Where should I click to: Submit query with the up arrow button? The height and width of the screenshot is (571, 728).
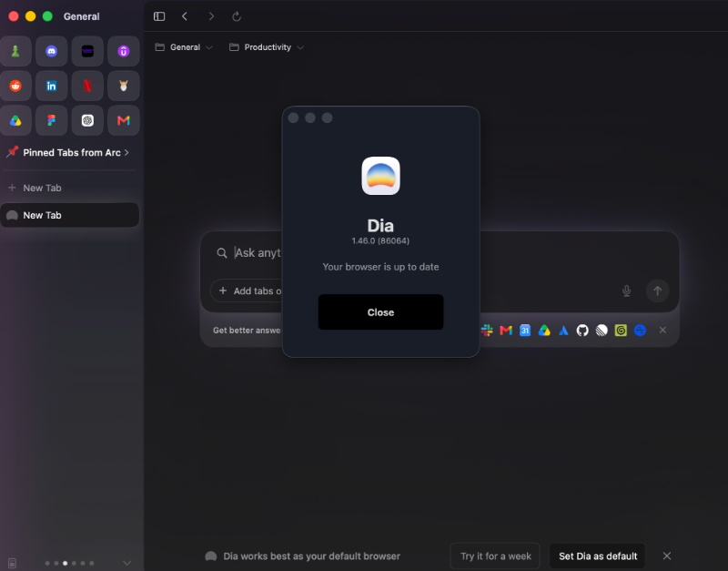pyautogui.click(x=657, y=291)
